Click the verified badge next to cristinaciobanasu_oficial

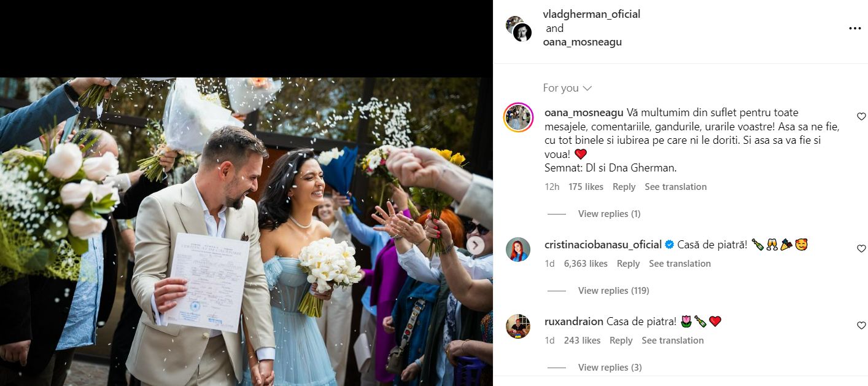tap(669, 245)
